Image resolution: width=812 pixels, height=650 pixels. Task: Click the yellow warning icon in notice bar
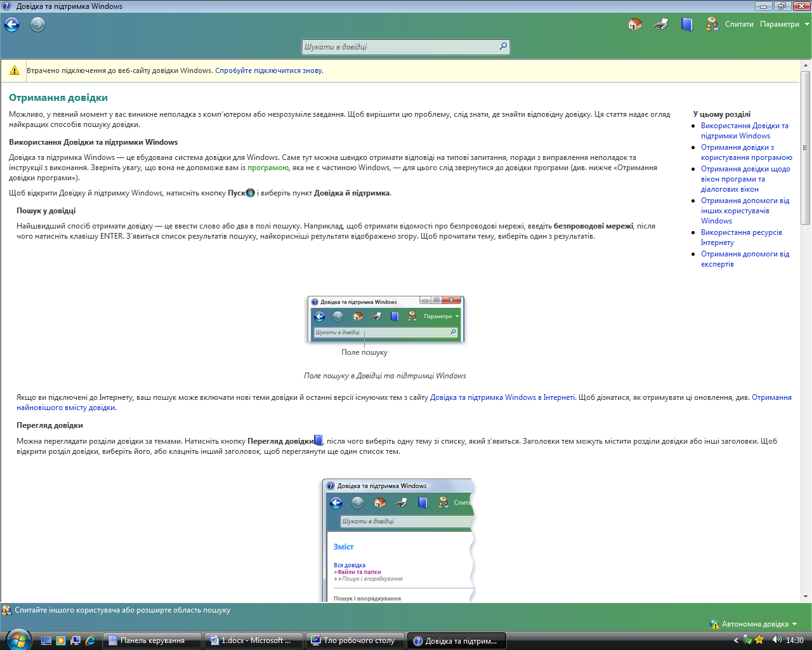point(14,70)
